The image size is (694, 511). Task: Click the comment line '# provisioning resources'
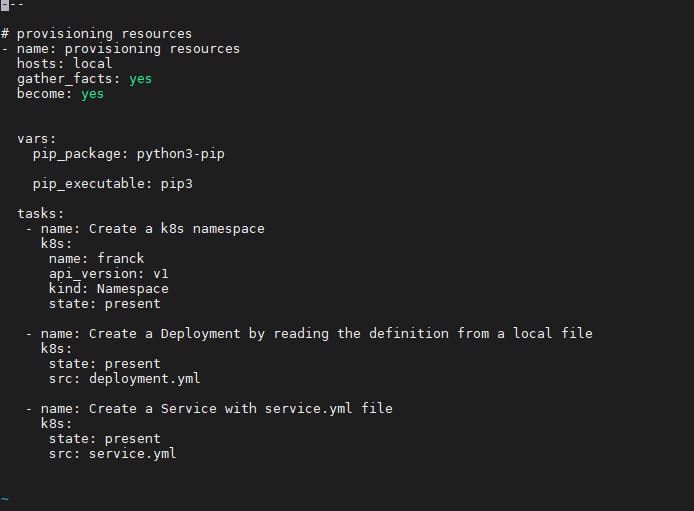click(x=96, y=34)
